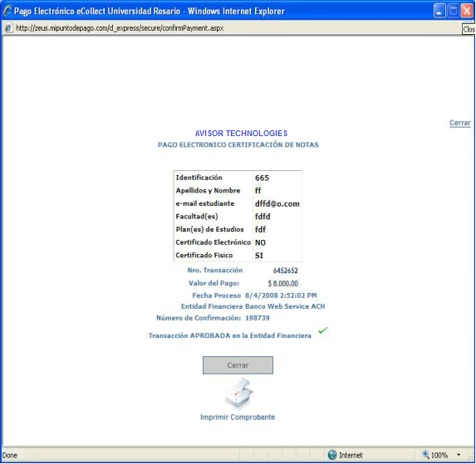
Task: Click the Done status text
Action: point(10,455)
